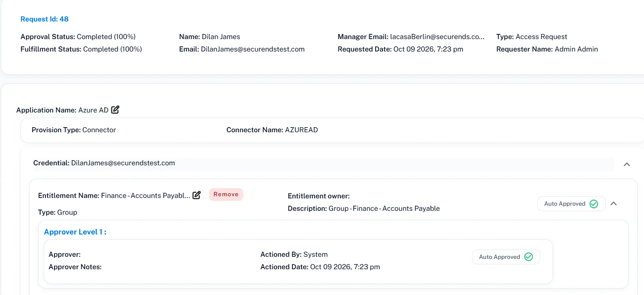Screen dimensions: 644x295
Task: Click the Name Dilan James text
Action: click(x=210, y=36)
